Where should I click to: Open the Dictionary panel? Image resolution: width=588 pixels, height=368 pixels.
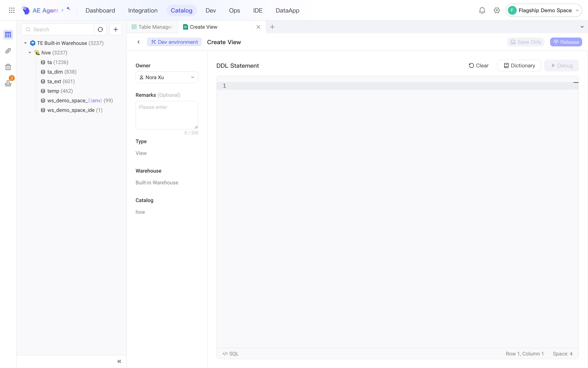(519, 66)
